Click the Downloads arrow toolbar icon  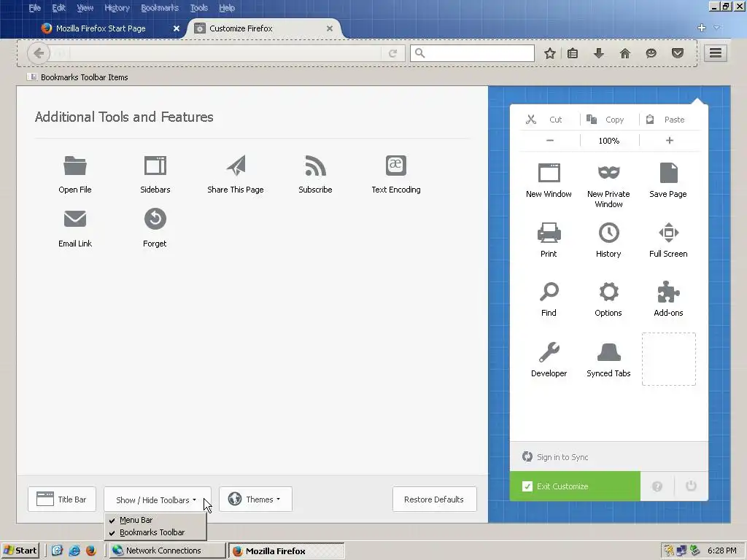tap(599, 53)
